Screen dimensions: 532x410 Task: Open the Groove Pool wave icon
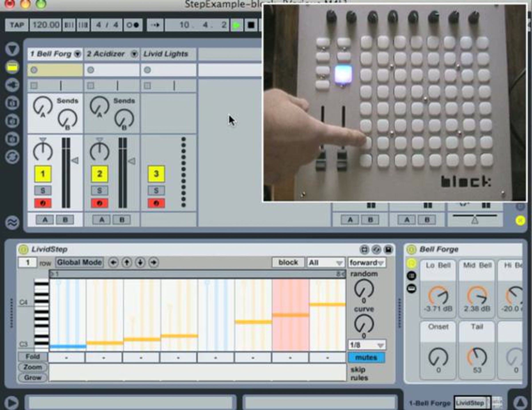click(x=12, y=223)
